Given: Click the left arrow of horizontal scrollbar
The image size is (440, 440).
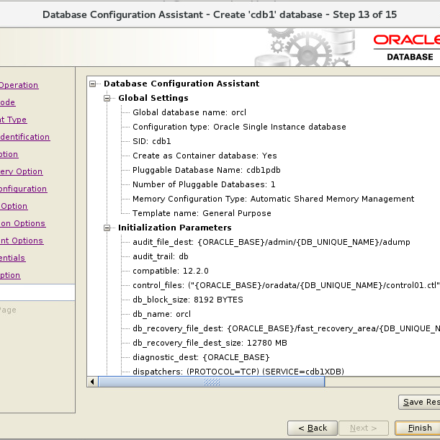Looking at the screenshot, I should (92, 382).
